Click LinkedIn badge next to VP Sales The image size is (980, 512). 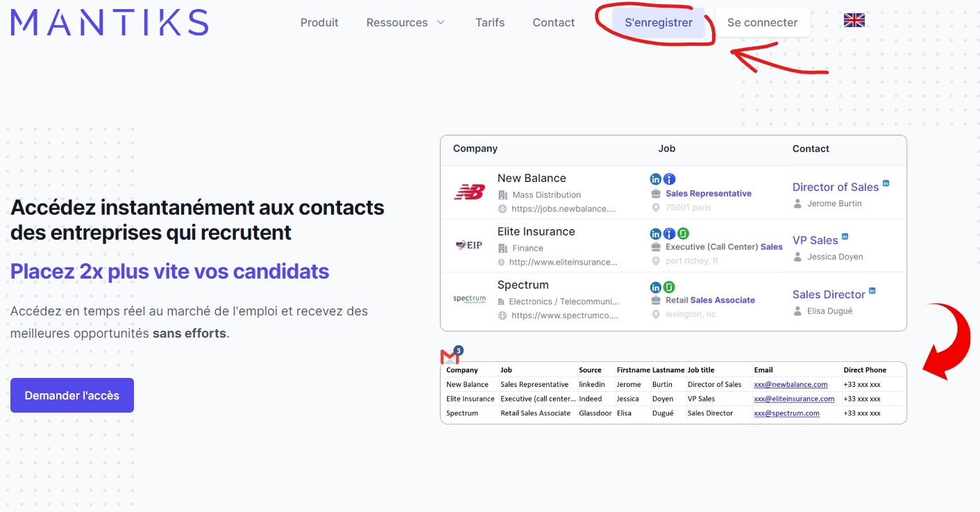845,237
